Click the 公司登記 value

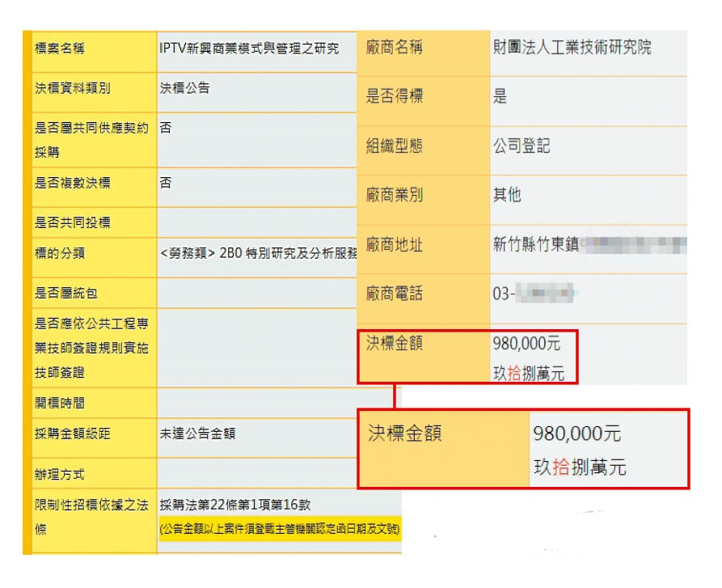click(x=521, y=146)
